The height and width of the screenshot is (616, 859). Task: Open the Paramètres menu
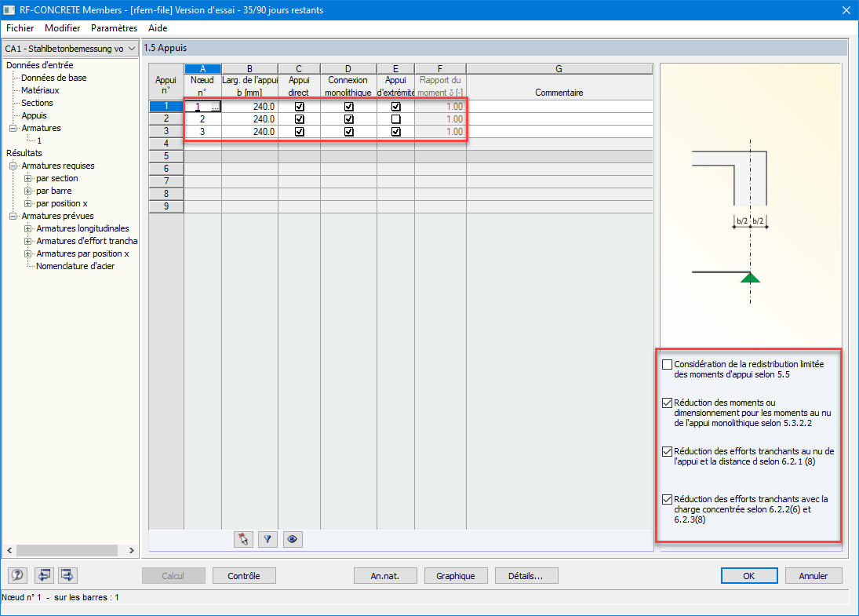coord(114,28)
